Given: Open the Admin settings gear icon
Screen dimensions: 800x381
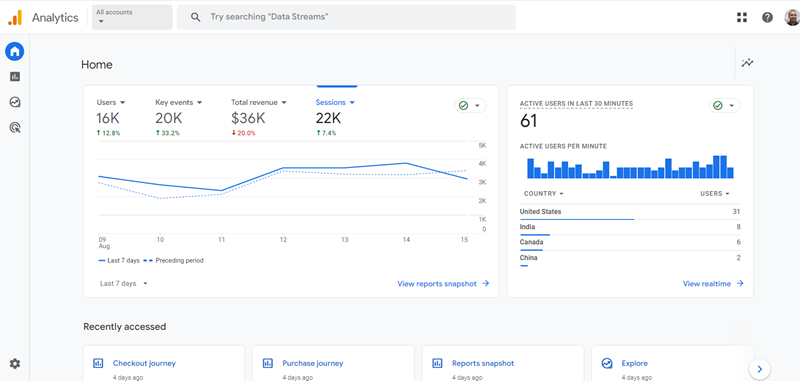Looking at the screenshot, I should pos(15,364).
